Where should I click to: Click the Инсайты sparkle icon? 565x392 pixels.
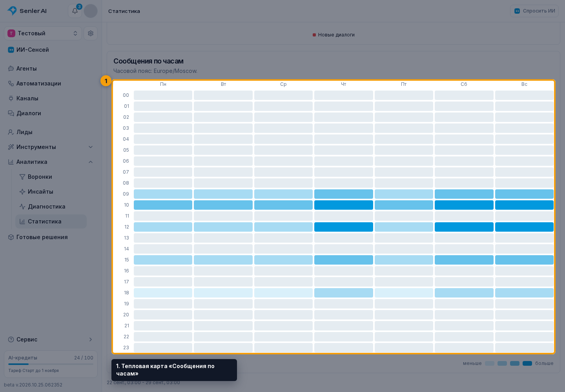pos(22,192)
